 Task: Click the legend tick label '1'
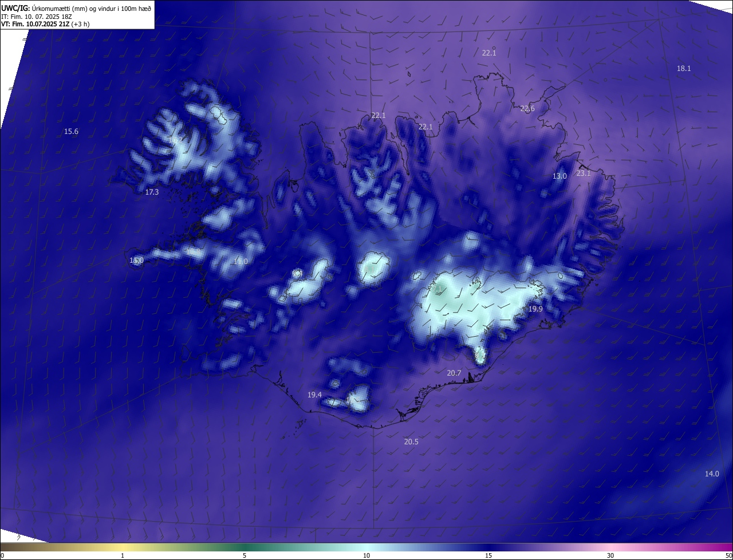tap(123, 555)
